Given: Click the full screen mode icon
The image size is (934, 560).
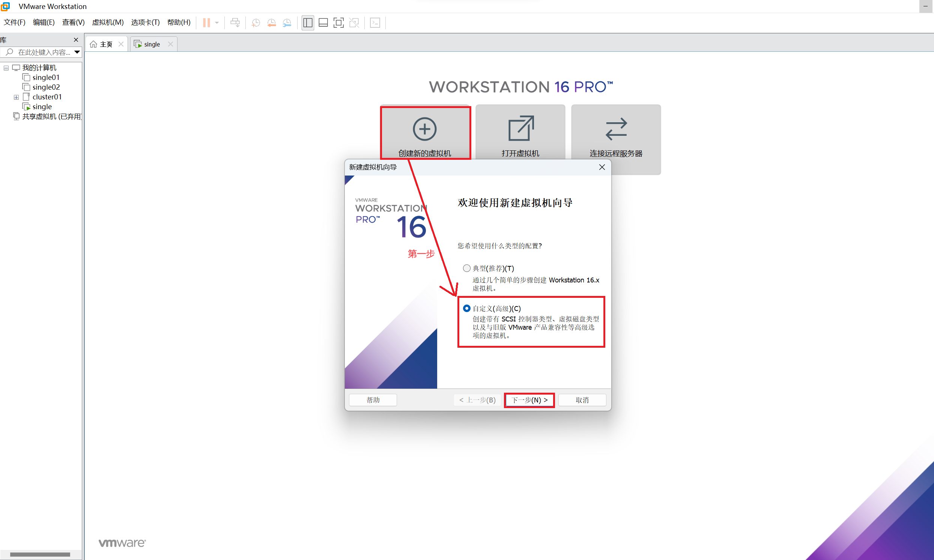Looking at the screenshot, I should pyautogui.click(x=338, y=23).
